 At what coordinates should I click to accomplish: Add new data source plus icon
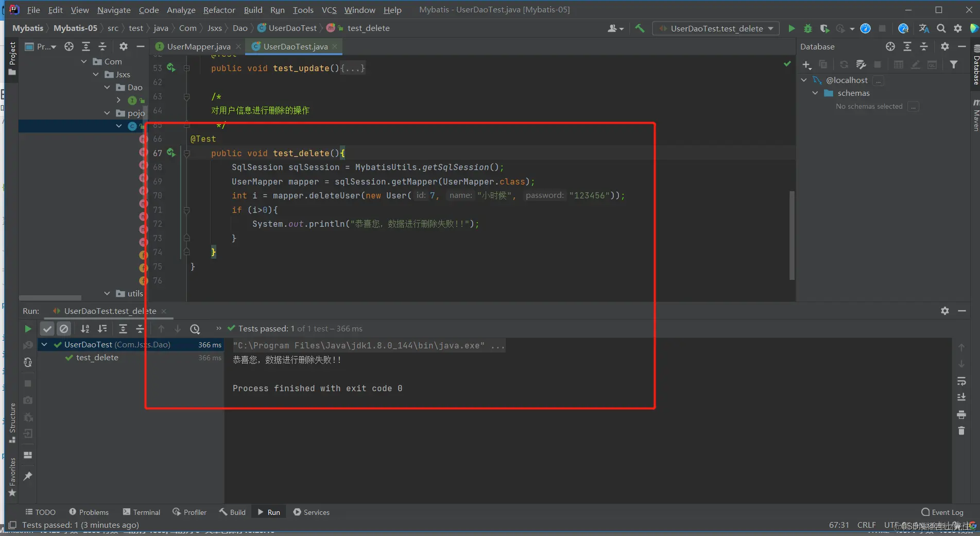[806, 64]
